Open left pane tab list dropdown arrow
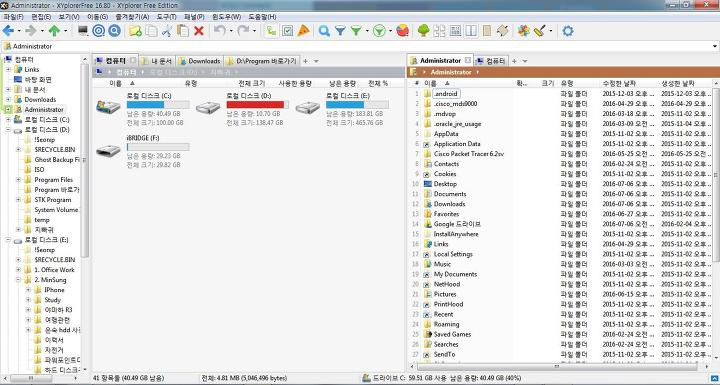720x385 pixels. coord(316,61)
